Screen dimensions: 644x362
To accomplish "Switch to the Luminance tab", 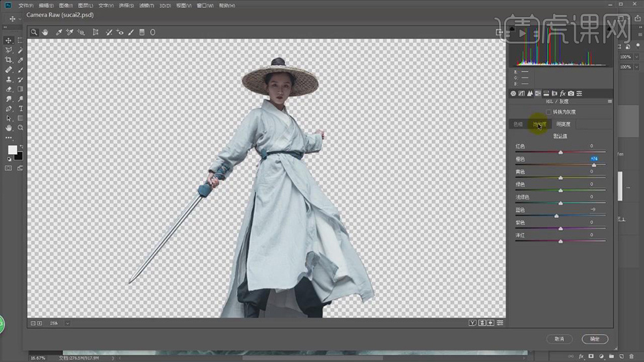I will tap(563, 124).
